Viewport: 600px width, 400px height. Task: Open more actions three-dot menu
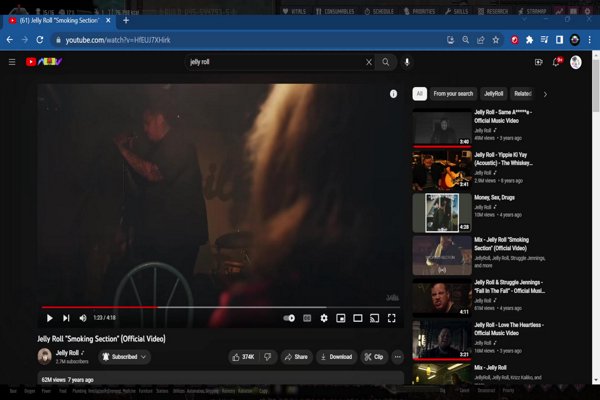pos(398,357)
